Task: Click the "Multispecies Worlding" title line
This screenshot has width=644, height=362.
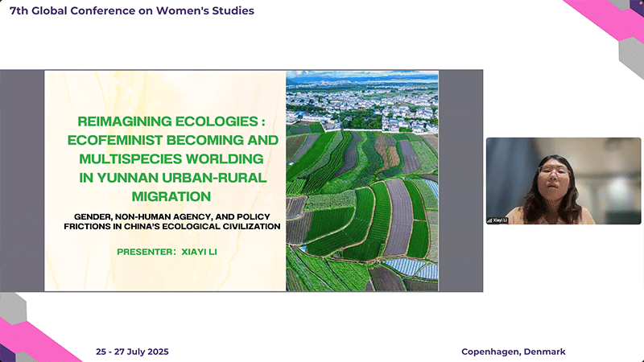Action: [171, 159]
